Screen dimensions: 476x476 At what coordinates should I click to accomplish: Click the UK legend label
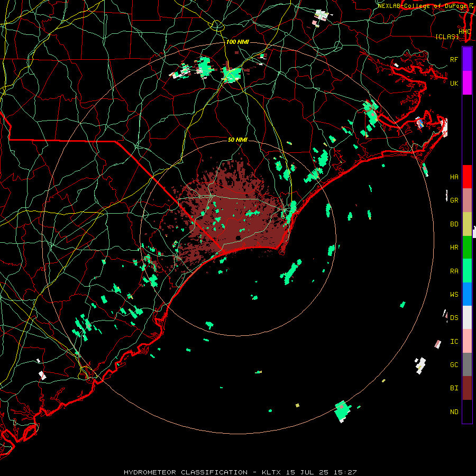pyautogui.click(x=454, y=83)
